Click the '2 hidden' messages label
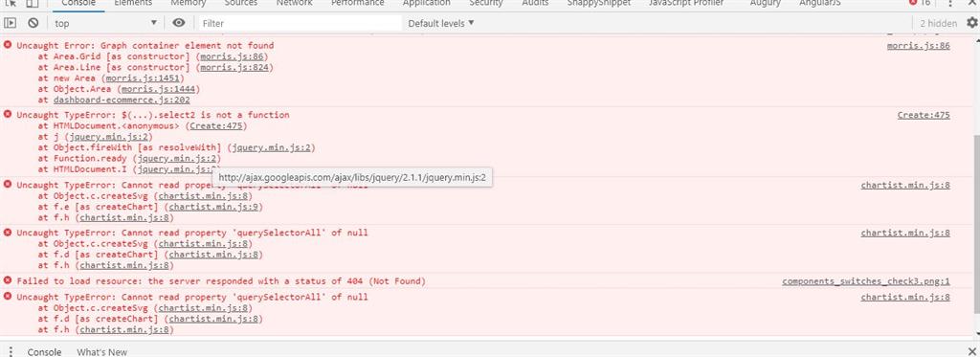Screen dimensions: 980x357 pyautogui.click(x=938, y=23)
